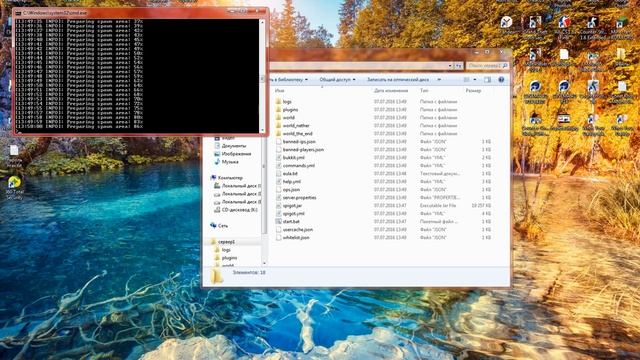Open the Общий доступ dropdown menu
Screen dimensions: 640x360
coord(337,80)
